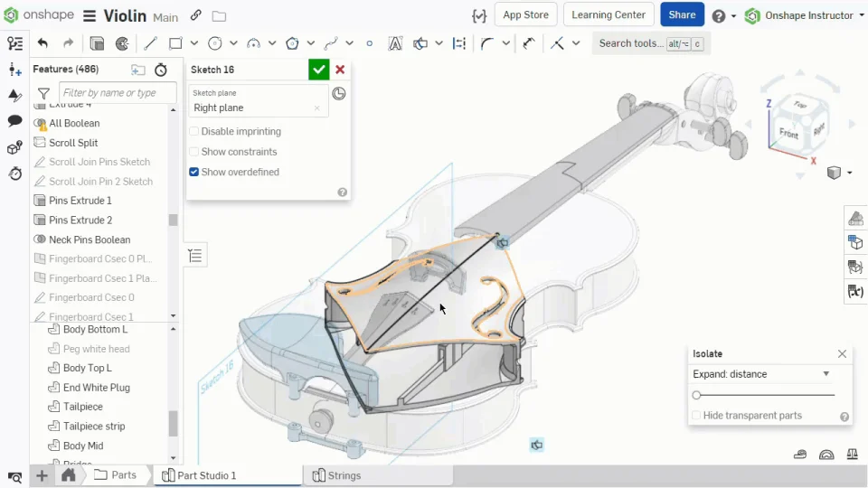Open the Learning Center
868x488 pixels.
click(x=609, y=14)
